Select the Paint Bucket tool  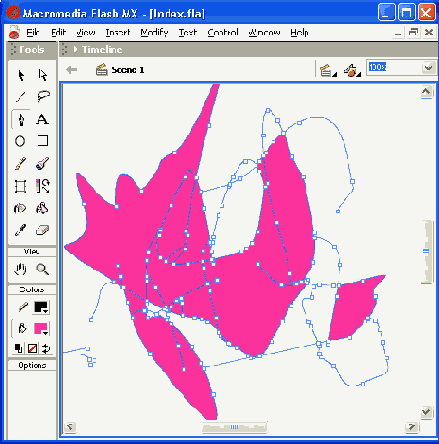click(x=42, y=208)
